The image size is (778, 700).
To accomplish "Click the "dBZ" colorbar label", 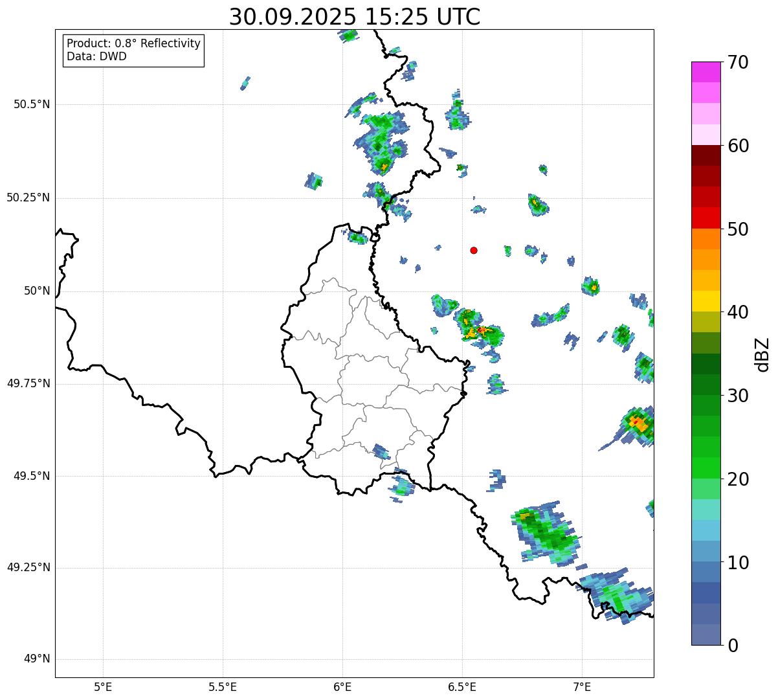I will click(x=763, y=354).
